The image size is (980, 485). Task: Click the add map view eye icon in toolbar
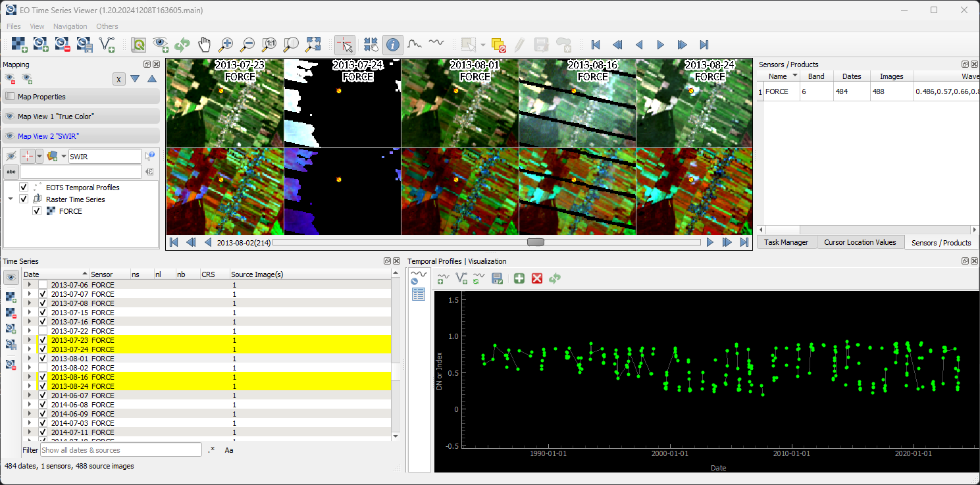(161, 45)
